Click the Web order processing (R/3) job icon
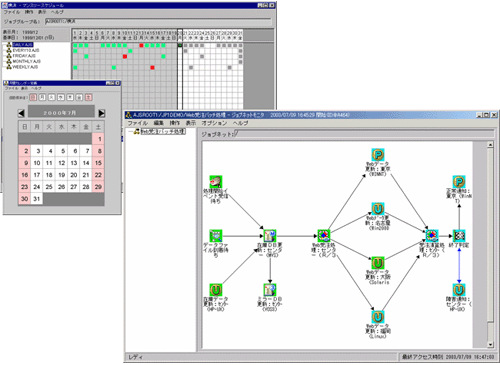500x365 pixels. [x=324, y=236]
